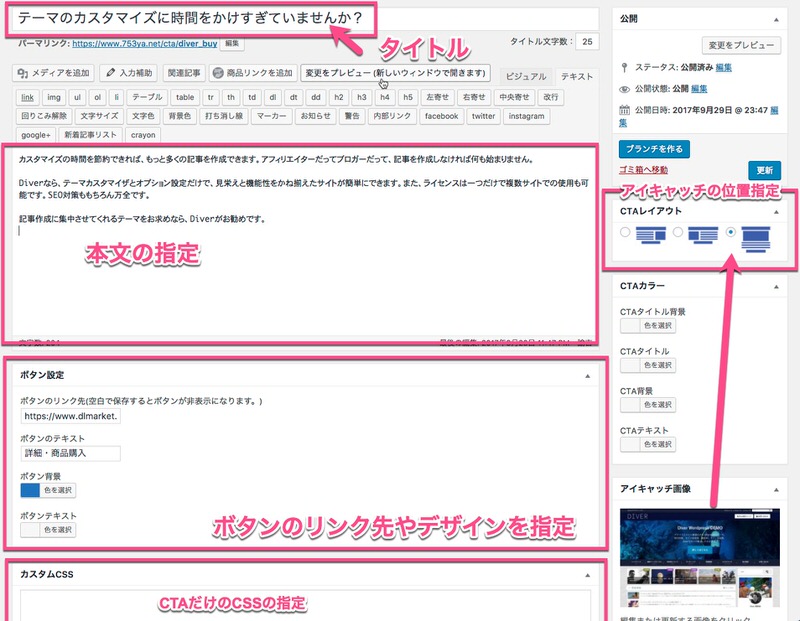Insert a 新着記事リスト
800x621 pixels.
click(x=90, y=135)
